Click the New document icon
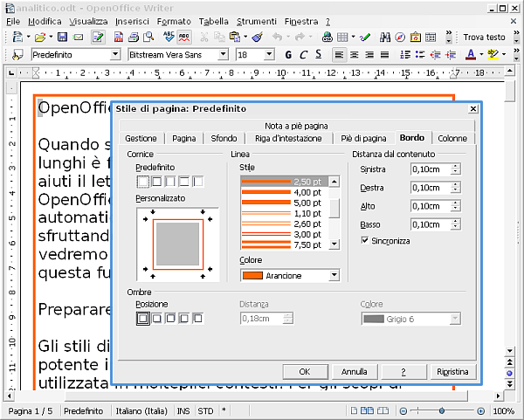The image size is (524, 420). point(17,37)
